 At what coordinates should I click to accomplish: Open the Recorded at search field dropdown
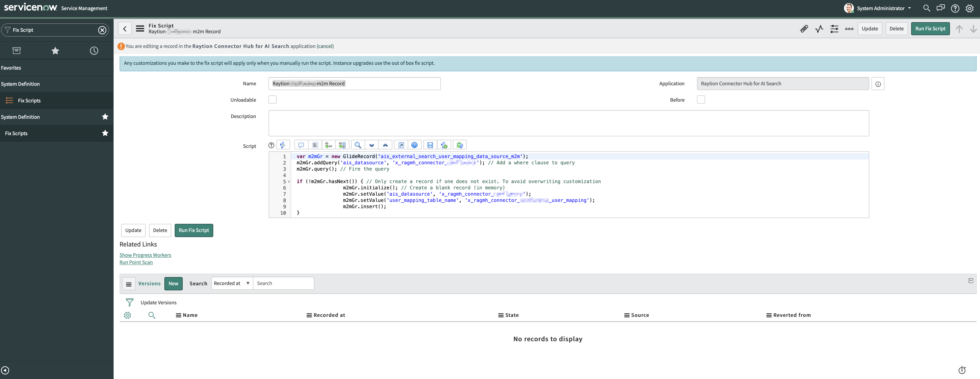click(232, 283)
